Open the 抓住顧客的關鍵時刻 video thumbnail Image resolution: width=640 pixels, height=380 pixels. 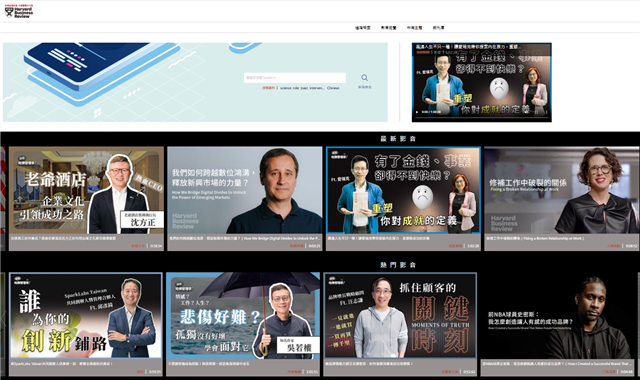coord(400,316)
